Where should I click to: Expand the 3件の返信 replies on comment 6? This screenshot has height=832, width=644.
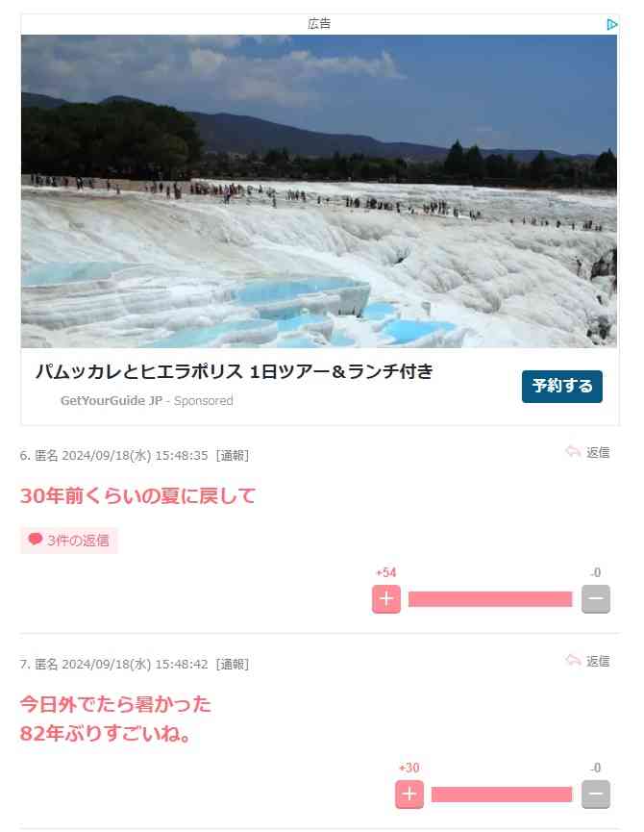(69, 541)
